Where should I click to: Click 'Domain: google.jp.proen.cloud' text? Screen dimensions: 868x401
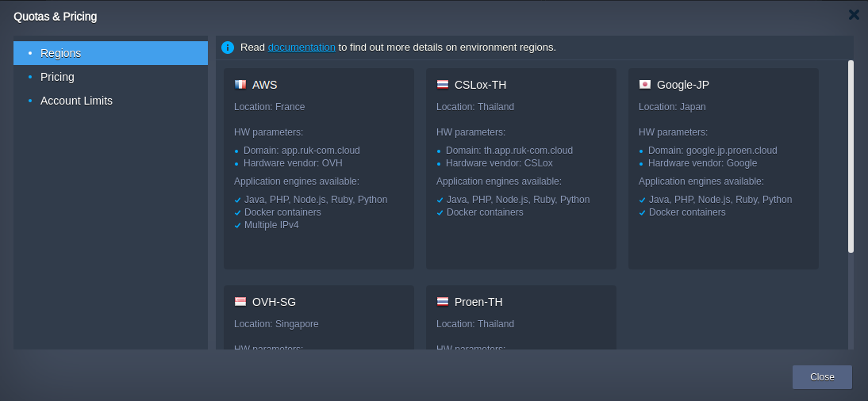712,151
